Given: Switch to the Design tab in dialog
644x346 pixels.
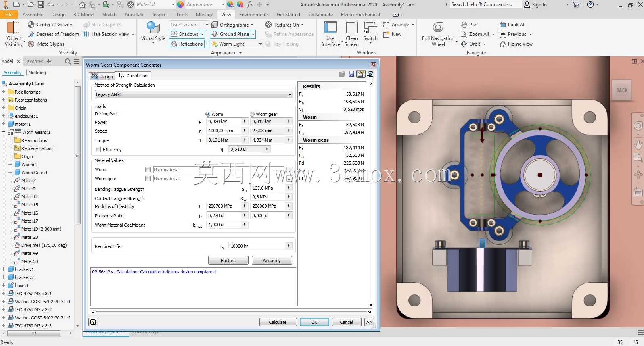Looking at the screenshot, I should [x=102, y=76].
